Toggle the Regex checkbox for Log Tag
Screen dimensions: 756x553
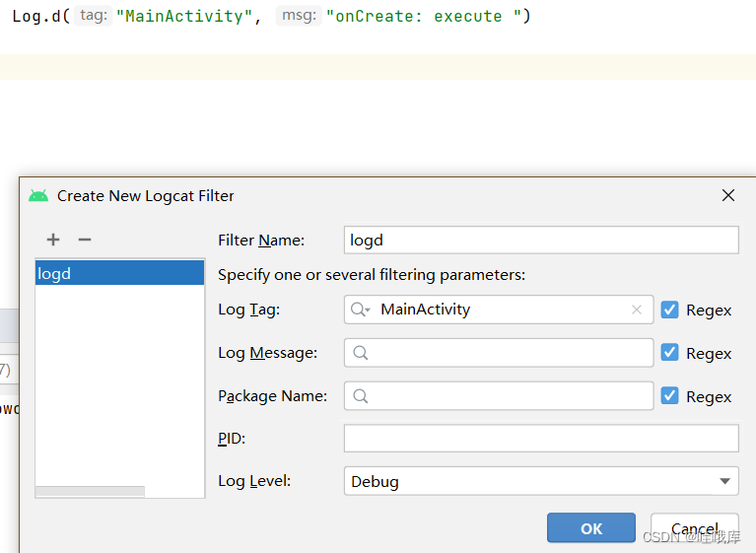669,310
